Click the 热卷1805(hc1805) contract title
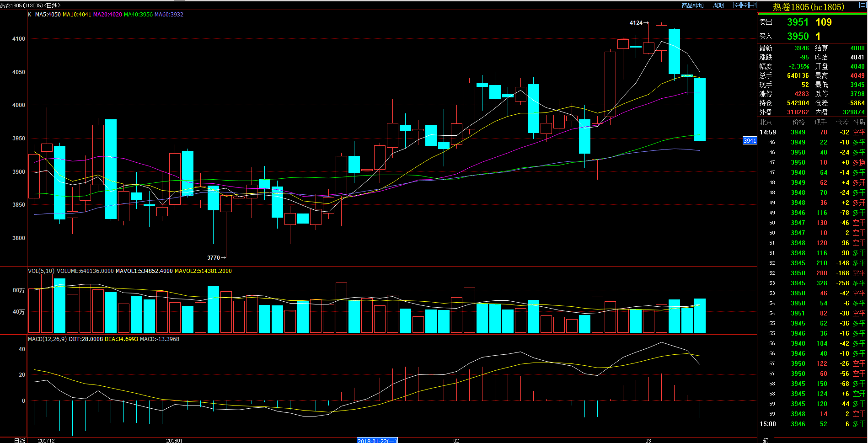 pyautogui.click(x=808, y=7)
